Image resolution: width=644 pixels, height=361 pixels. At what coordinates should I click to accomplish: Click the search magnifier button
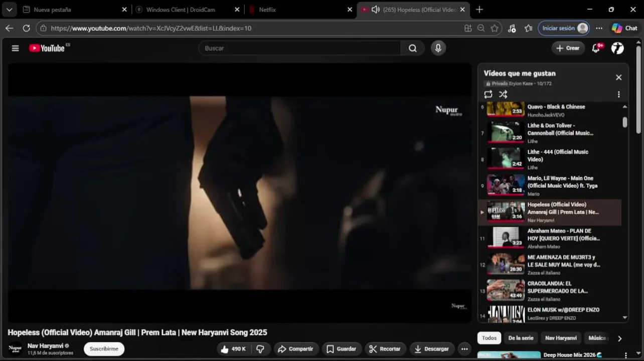pyautogui.click(x=412, y=48)
